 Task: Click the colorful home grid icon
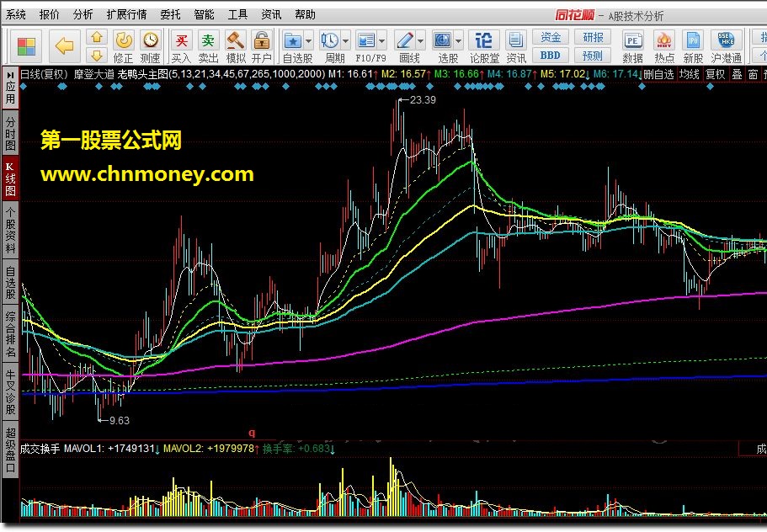(26, 47)
